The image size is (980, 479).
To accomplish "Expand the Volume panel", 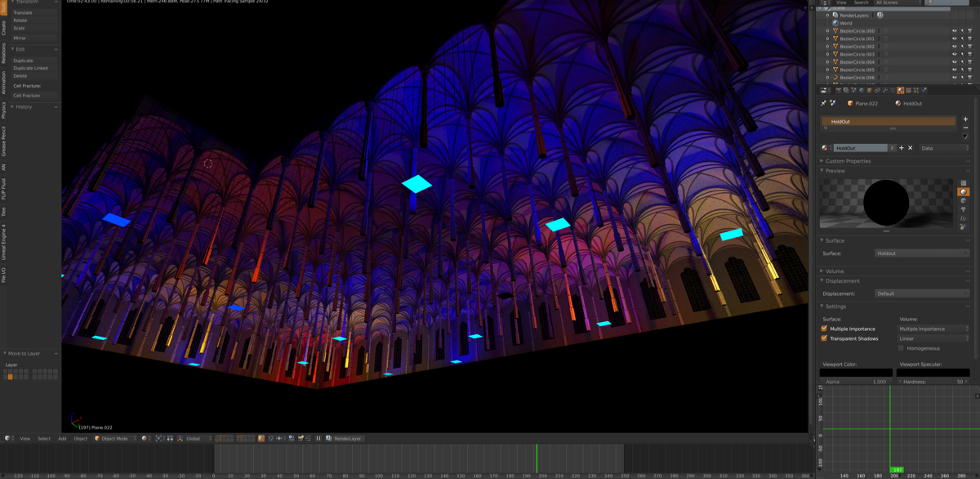I will (x=835, y=271).
